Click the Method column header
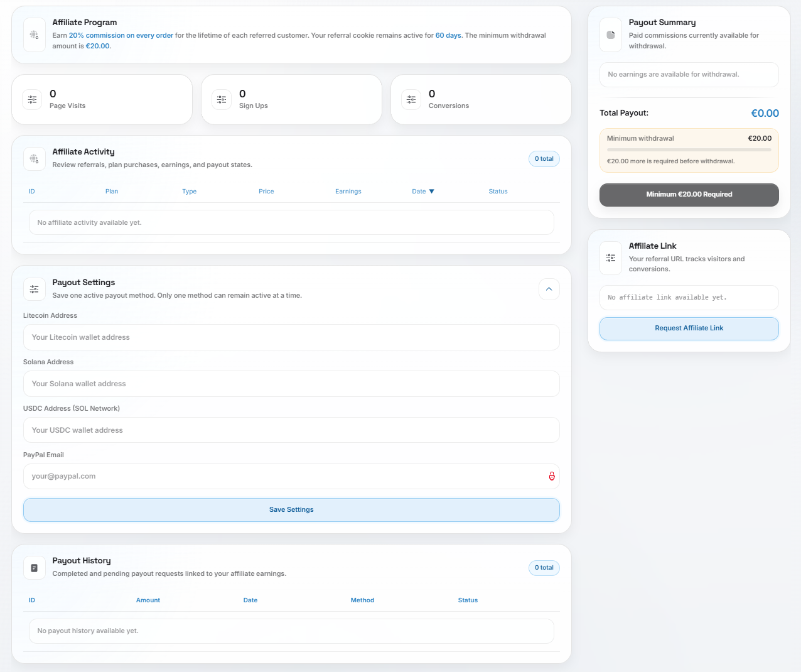801x672 pixels. tap(362, 600)
